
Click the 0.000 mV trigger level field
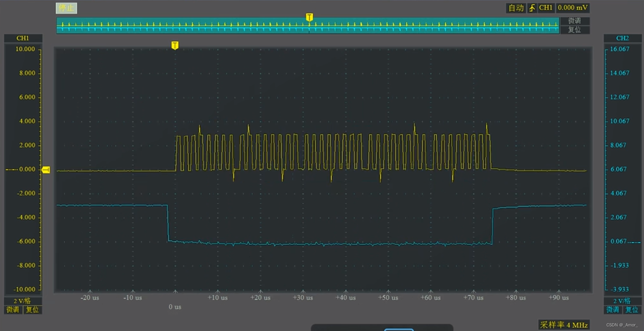click(572, 8)
